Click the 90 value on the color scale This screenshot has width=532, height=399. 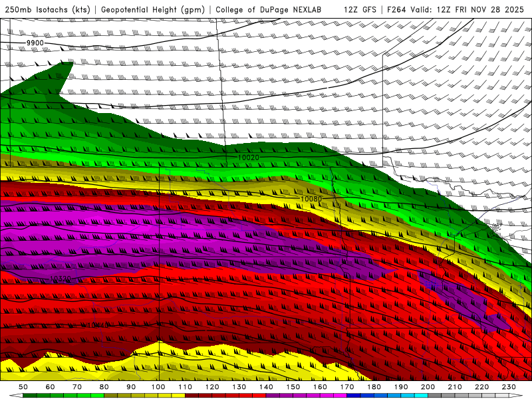pos(131,387)
